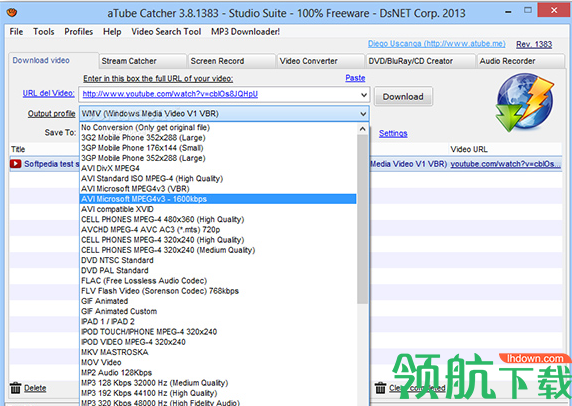The width and height of the screenshot is (572, 406).
Task: Click the profile list scroll up arrow
Action: click(362, 129)
